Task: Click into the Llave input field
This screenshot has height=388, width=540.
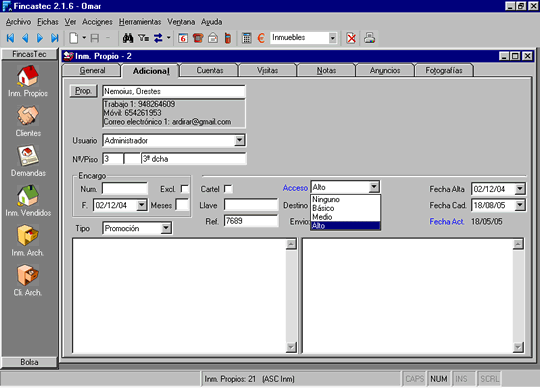Action: [x=251, y=205]
